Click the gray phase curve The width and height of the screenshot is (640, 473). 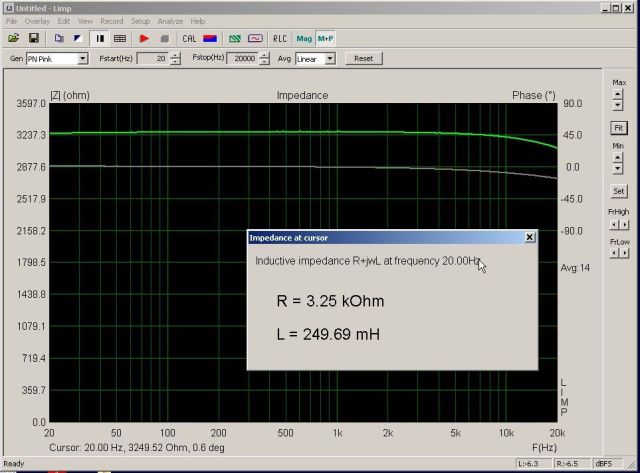point(302,167)
